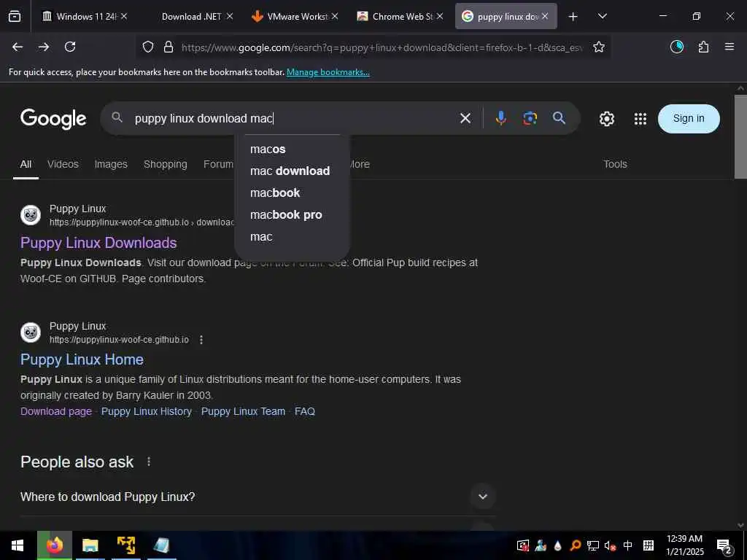Open the Tools search options
The width and height of the screenshot is (747, 560).
(615, 164)
